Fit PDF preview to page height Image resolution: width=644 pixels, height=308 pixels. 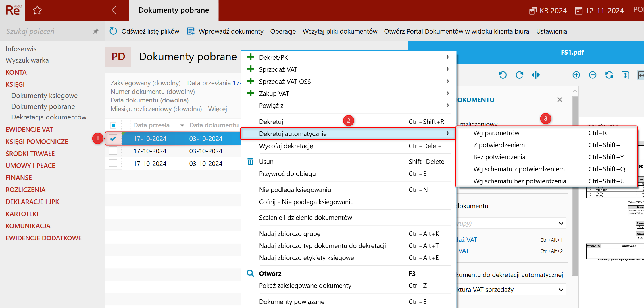tap(625, 75)
